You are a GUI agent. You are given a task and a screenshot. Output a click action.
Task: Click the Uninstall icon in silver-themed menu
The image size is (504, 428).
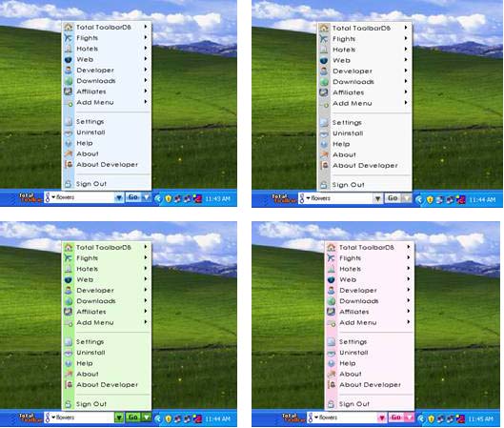pyautogui.click(x=324, y=133)
